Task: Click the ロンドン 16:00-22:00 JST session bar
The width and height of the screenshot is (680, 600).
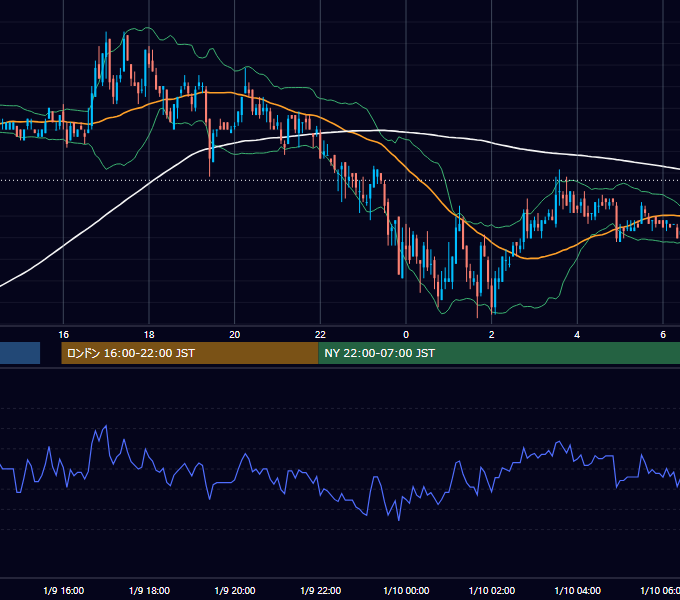Action: pos(190,353)
